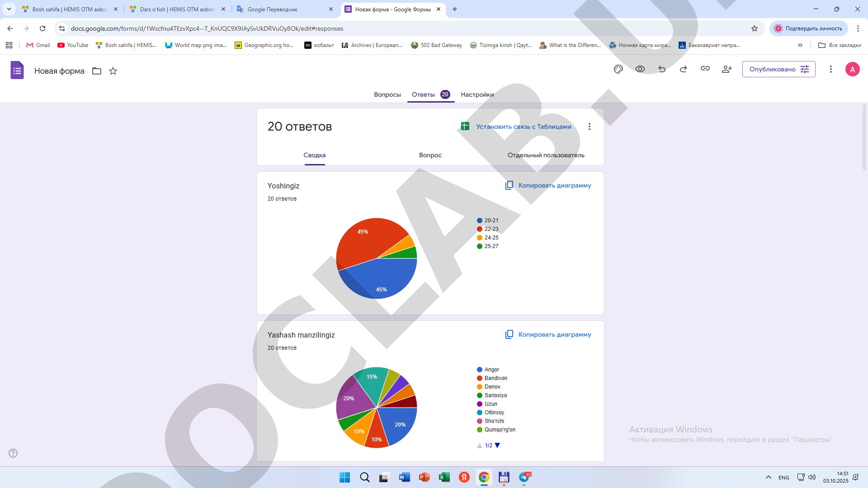Select the Вопрос responses view
This screenshot has height=488, width=868.
tap(430, 155)
